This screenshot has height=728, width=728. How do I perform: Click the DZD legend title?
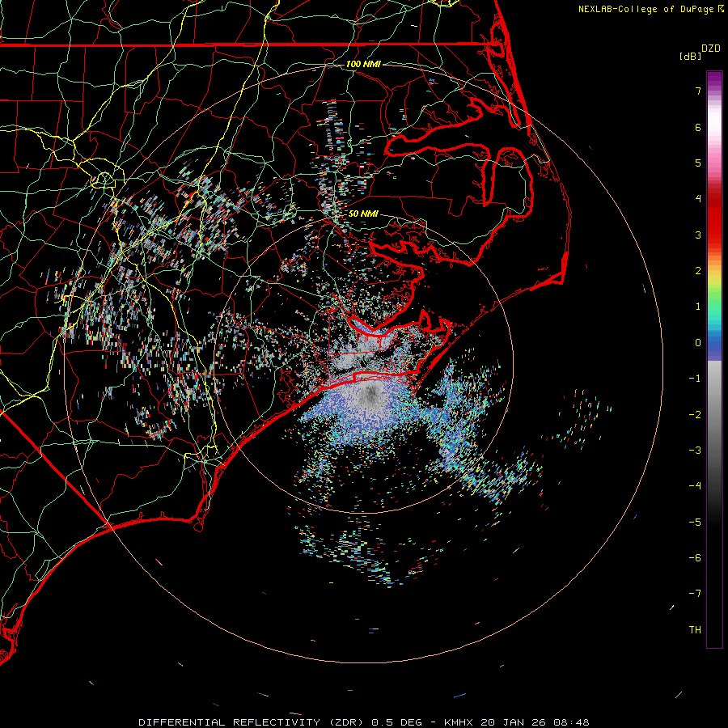(711, 49)
